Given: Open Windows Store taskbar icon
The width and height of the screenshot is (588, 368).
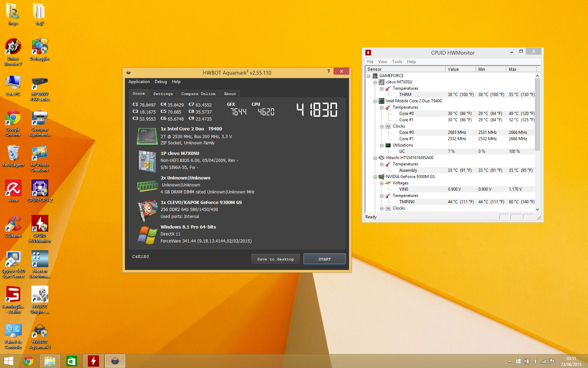Looking at the screenshot, I should [72, 361].
